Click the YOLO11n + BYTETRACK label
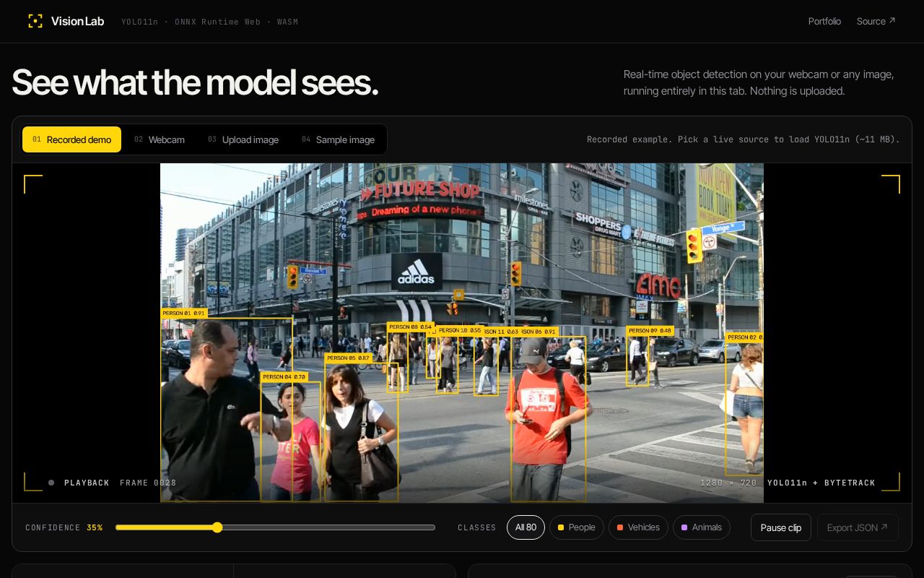 click(821, 483)
